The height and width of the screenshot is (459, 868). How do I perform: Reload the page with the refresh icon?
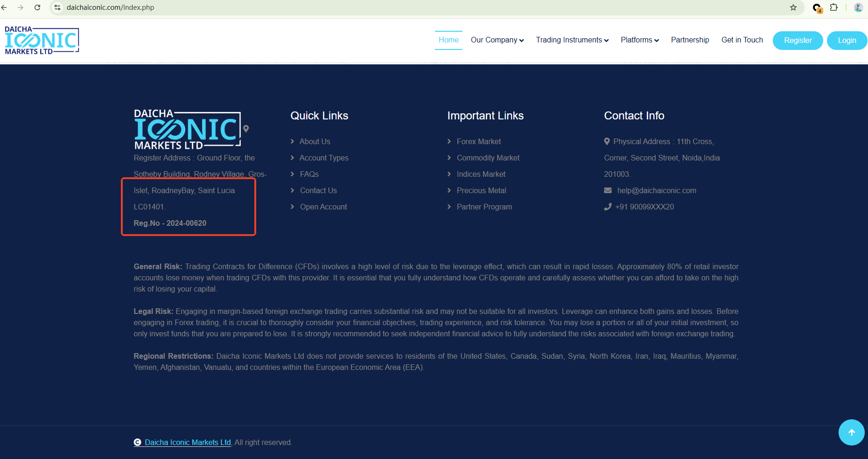tap(37, 7)
